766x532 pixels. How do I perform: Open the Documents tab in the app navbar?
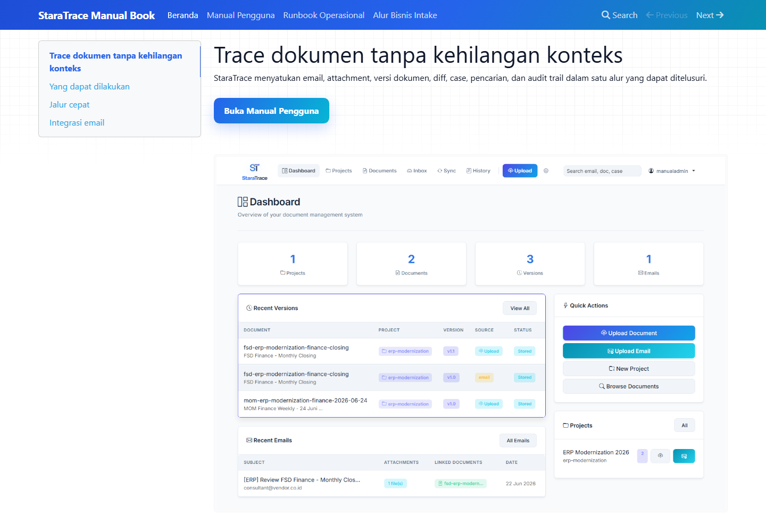pyautogui.click(x=380, y=171)
